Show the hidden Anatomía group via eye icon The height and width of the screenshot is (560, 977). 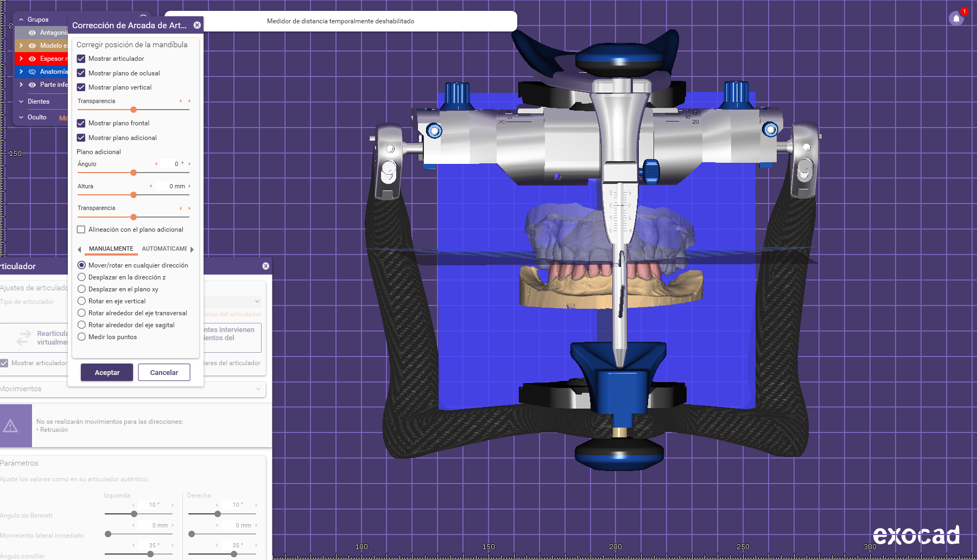[32, 72]
